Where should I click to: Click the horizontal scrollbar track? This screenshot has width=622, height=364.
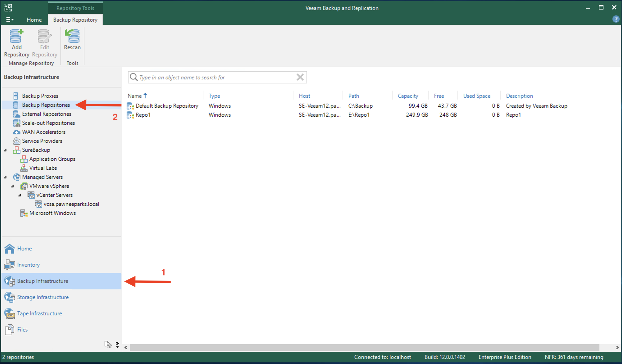click(x=365, y=348)
